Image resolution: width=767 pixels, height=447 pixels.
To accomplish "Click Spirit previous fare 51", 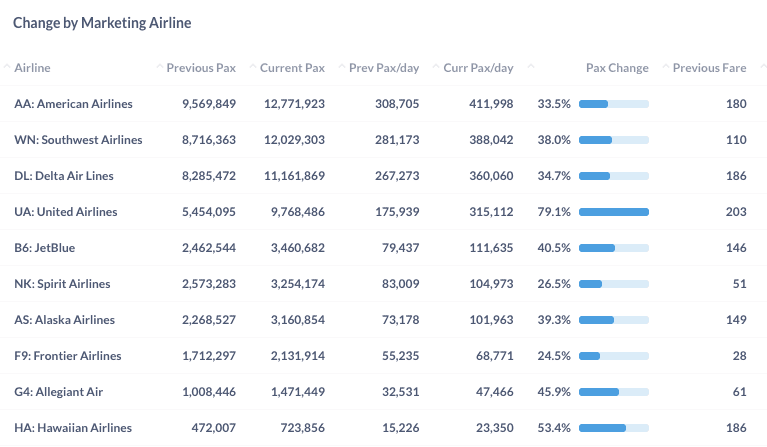I will pos(740,284).
